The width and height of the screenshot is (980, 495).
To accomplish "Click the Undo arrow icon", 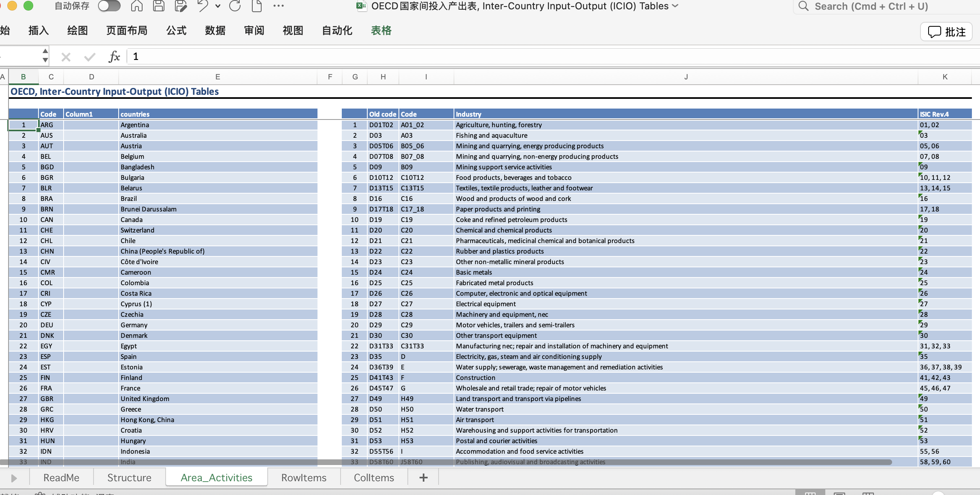I will [202, 6].
